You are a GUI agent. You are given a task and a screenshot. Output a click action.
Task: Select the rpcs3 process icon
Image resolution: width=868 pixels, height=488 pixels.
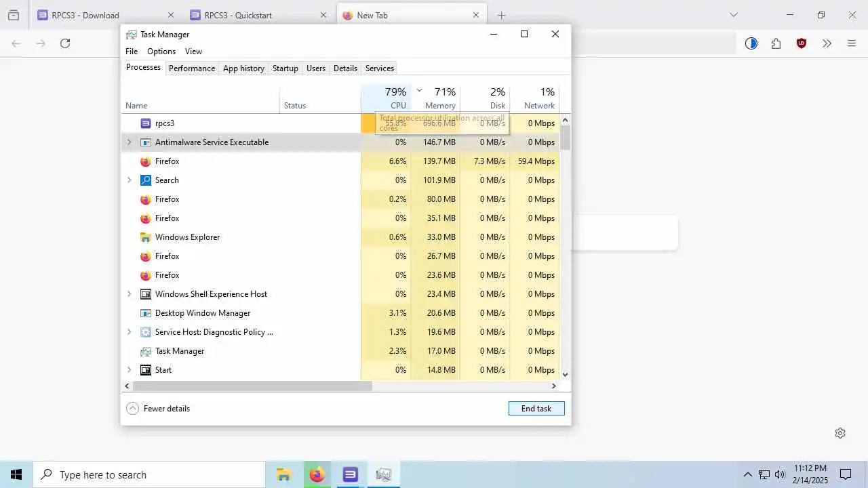[145, 123]
